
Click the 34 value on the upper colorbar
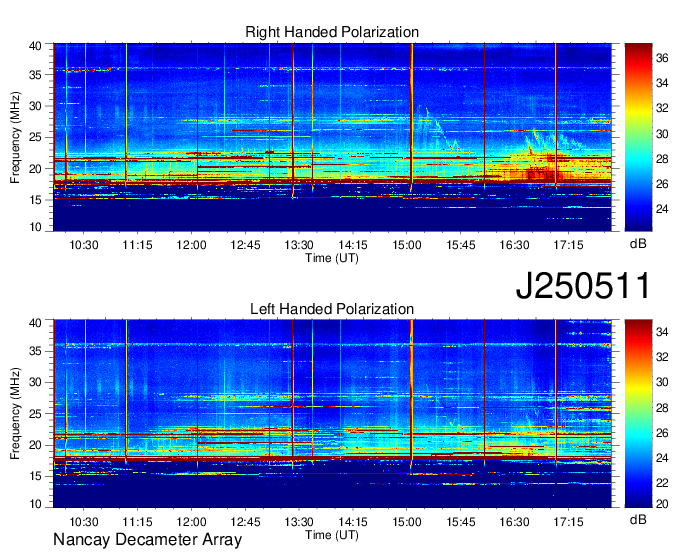click(662, 83)
